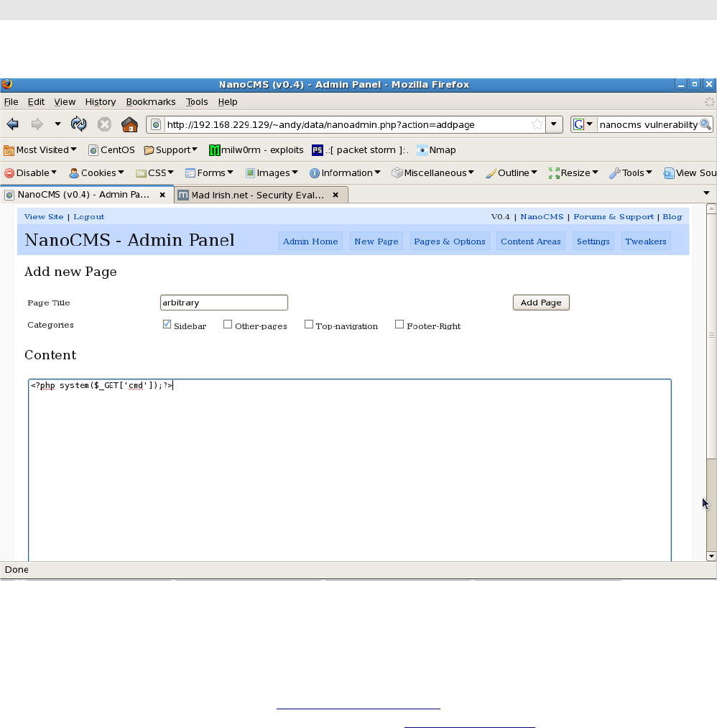The width and height of the screenshot is (717, 728).
Task: Open the CentOS bookmark
Action: tap(111, 150)
